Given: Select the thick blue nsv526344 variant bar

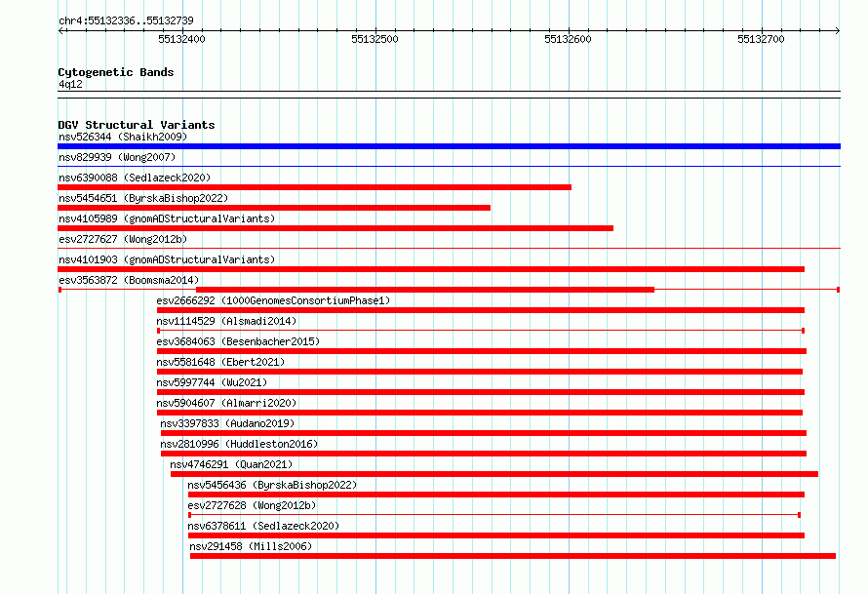Looking at the screenshot, I should point(449,146).
